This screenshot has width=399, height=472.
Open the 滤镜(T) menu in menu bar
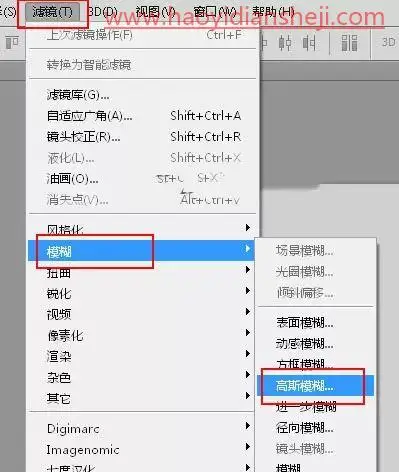coord(52,12)
